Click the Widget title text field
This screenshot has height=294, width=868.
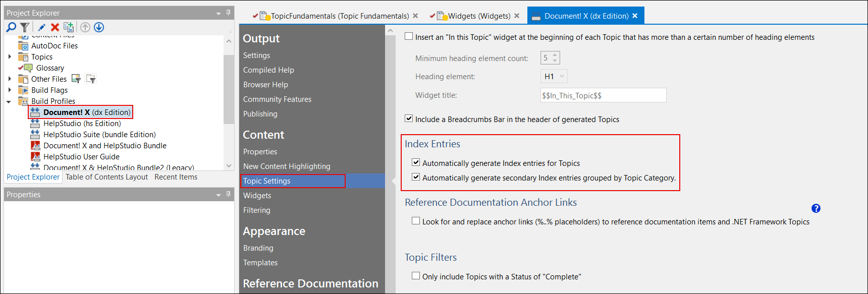(603, 95)
